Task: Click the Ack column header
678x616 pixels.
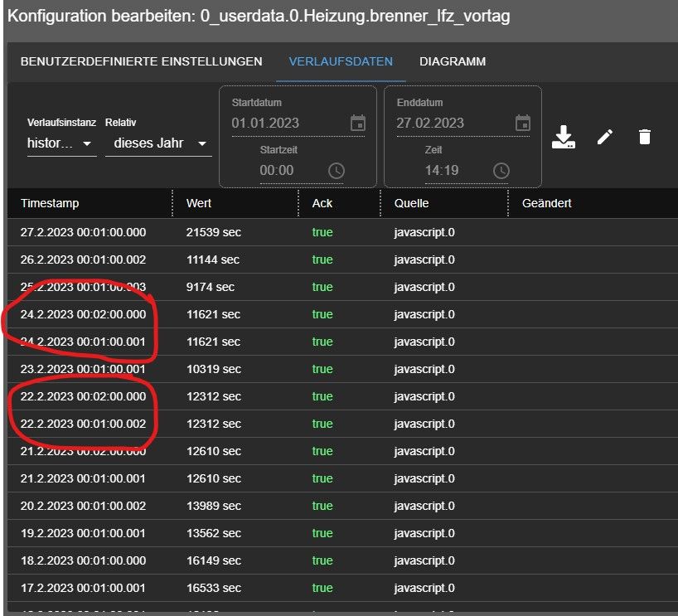Action: (322, 203)
